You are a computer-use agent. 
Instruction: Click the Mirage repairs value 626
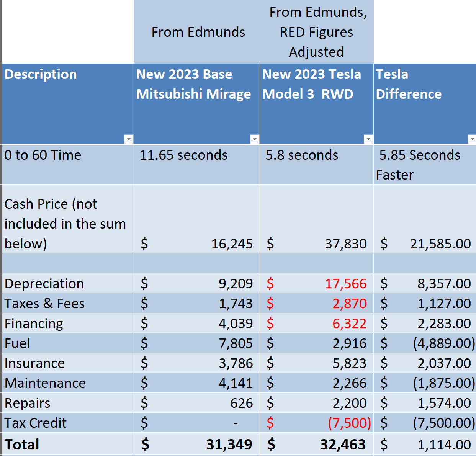pos(242,403)
